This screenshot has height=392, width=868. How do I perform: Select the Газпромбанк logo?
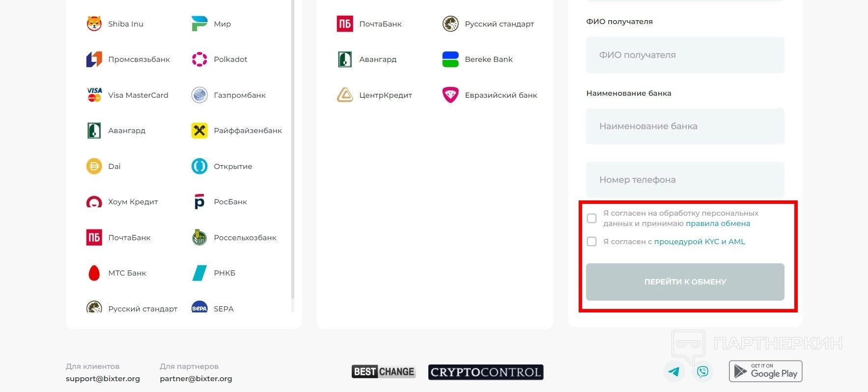click(199, 95)
